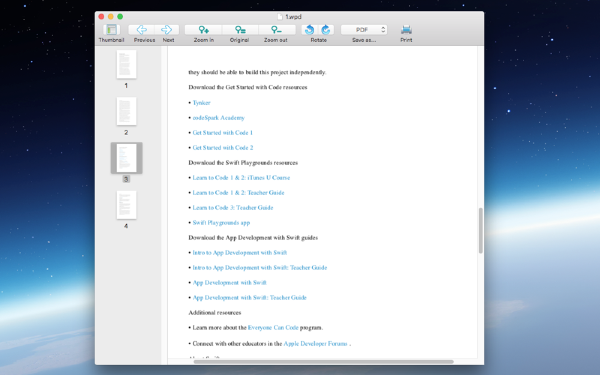Screen dimensions: 600x375
Task: Open the PDF Save as dropdown
Action: pyautogui.click(x=364, y=29)
